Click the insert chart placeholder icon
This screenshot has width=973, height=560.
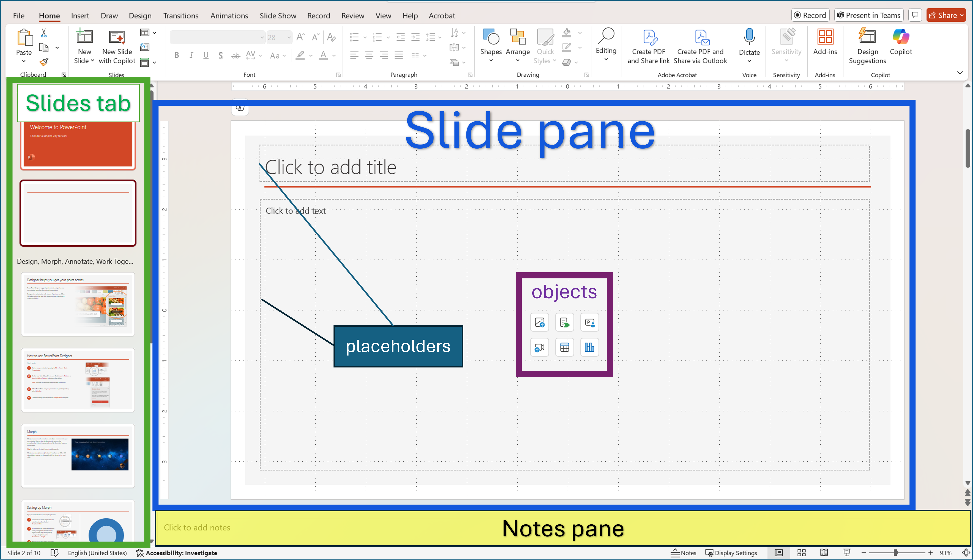coord(589,348)
